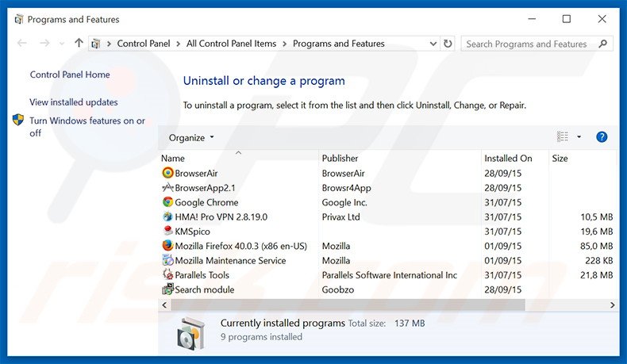This screenshot has width=627, height=364.
Task: Click the Parallels Tools program icon
Action: click(x=167, y=274)
